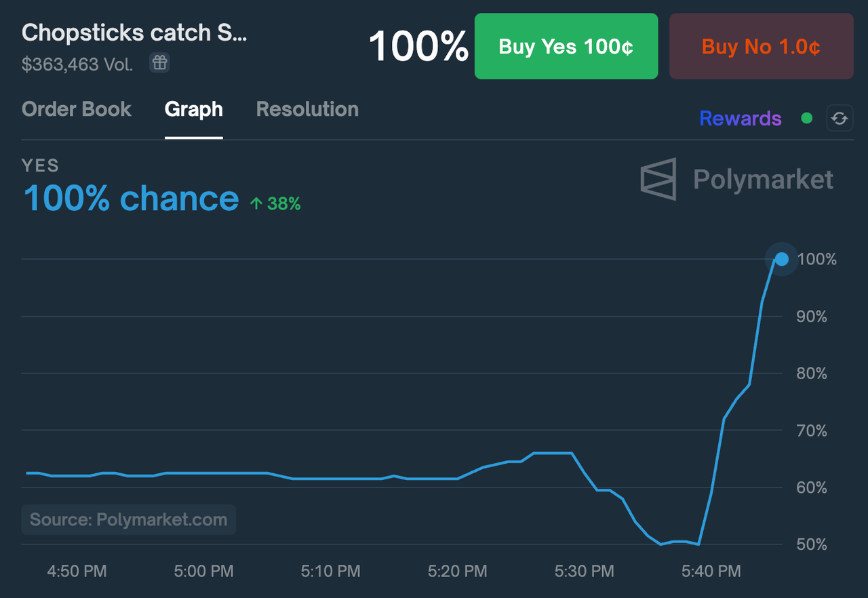
Task: Click the 5:30 PM time axis label
Action: tap(584, 572)
